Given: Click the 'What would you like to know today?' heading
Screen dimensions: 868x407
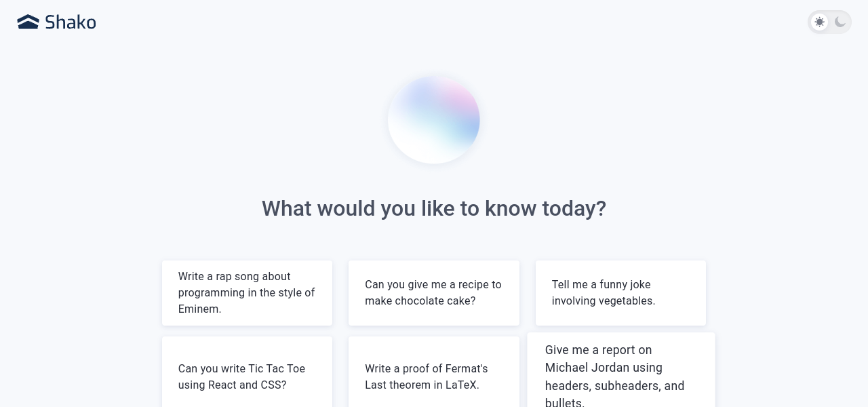Looking at the screenshot, I should (x=434, y=208).
